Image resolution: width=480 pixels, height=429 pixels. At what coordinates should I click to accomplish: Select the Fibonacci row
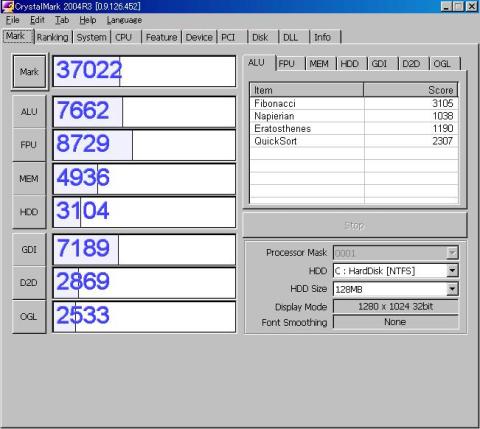tap(354, 103)
